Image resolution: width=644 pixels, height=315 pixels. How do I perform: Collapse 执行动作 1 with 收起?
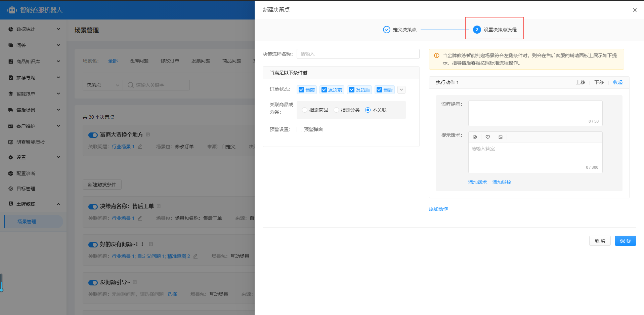coord(617,82)
